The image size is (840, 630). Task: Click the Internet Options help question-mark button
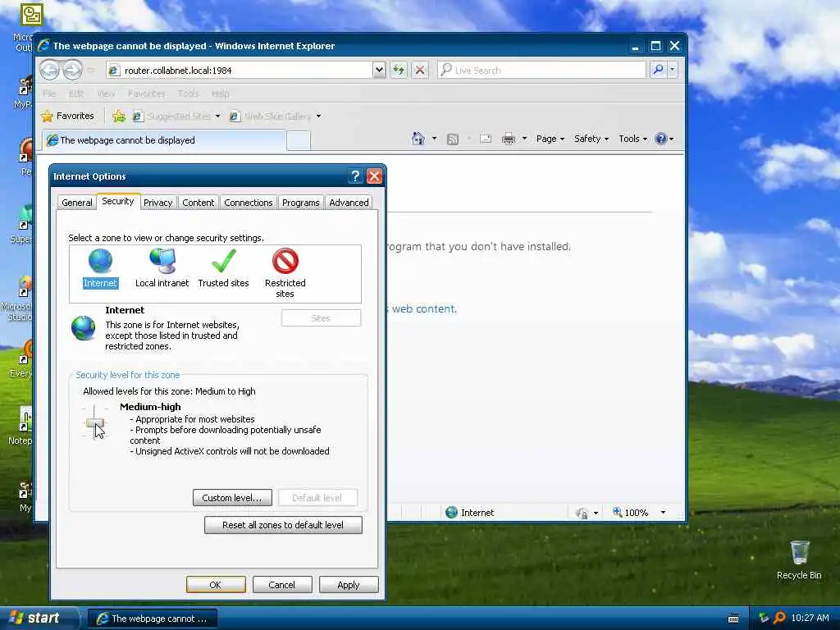tap(355, 176)
